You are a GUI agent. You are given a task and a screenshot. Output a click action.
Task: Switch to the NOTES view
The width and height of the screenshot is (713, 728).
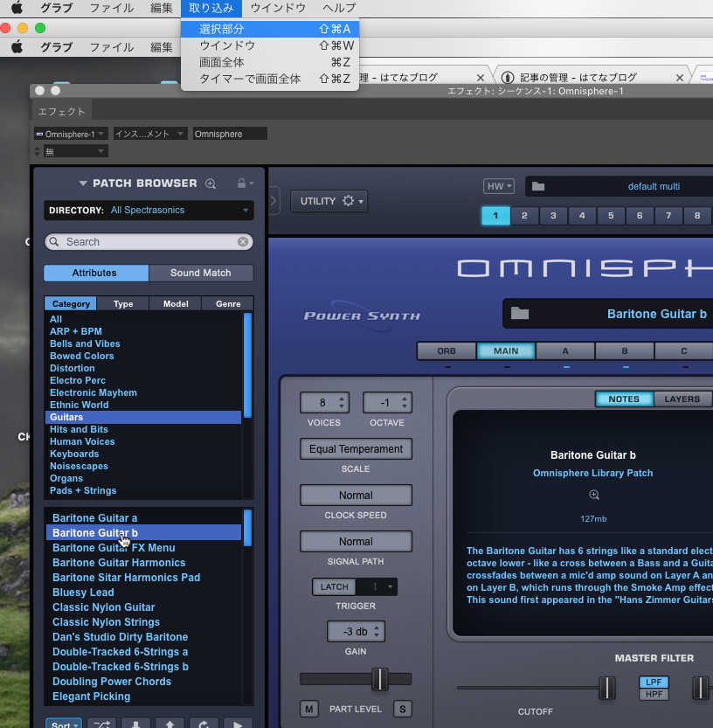[624, 399]
